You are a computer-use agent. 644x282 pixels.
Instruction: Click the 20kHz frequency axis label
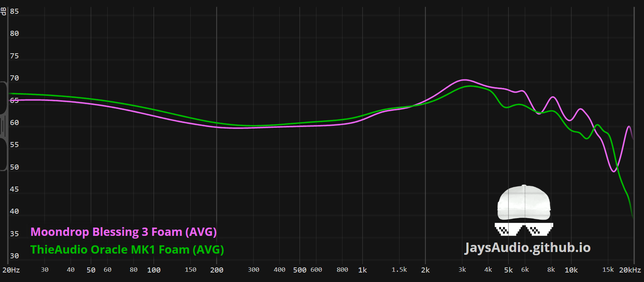630,270
